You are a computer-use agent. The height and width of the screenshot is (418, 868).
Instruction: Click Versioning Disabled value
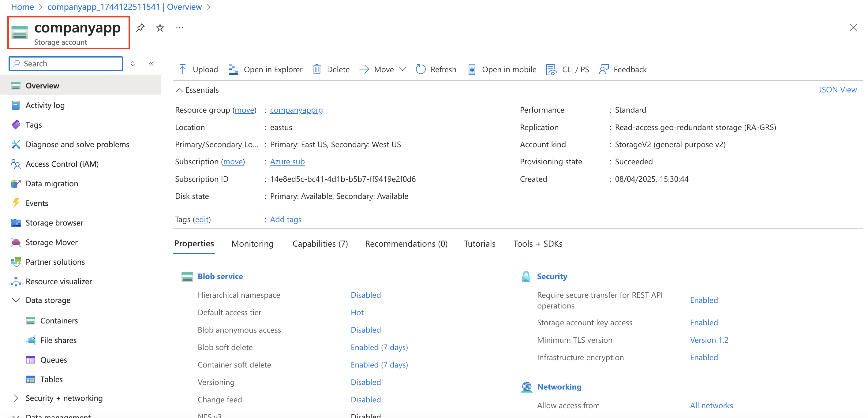[366, 382]
